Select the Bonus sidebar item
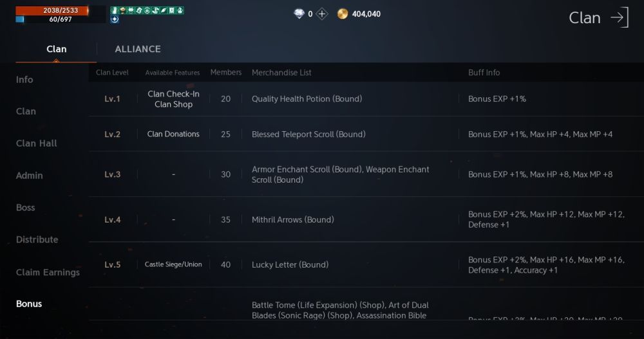The image size is (644, 339). tap(29, 304)
